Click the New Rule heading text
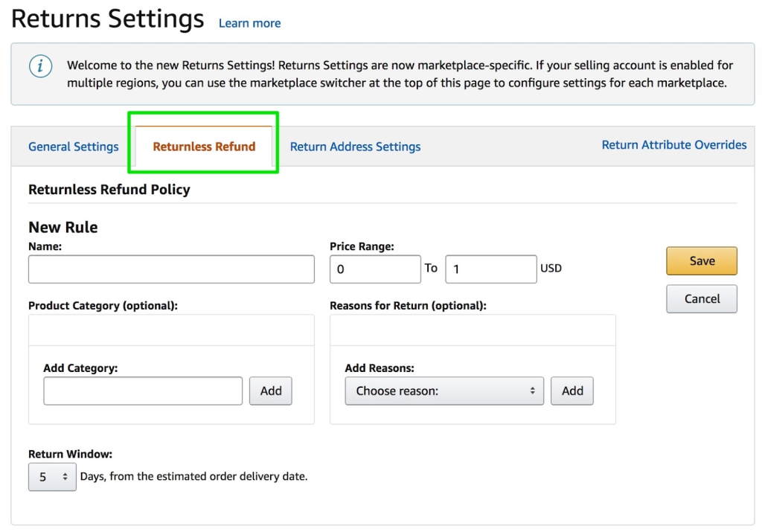This screenshot has width=762, height=532. click(63, 227)
